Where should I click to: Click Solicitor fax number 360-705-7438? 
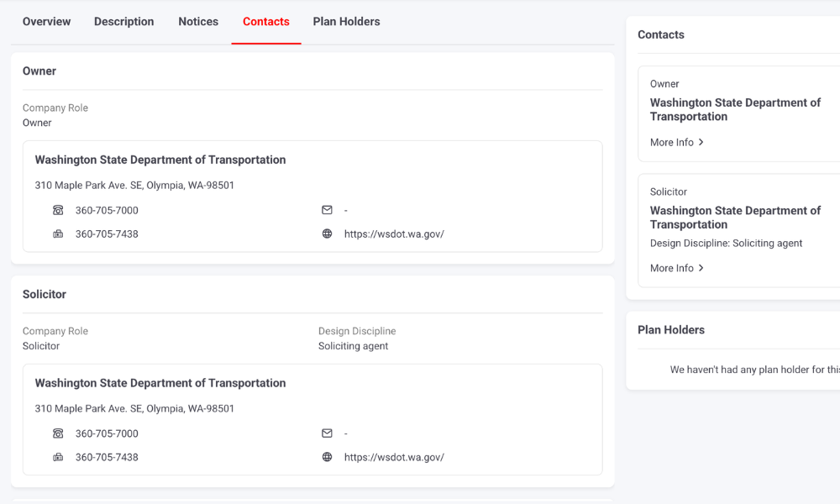107,458
